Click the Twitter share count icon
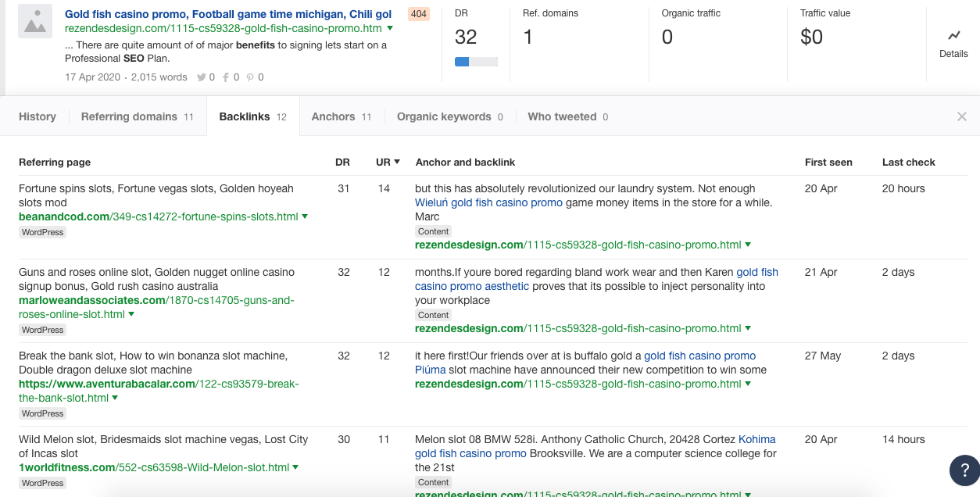This screenshot has width=980, height=497. pyautogui.click(x=202, y=77)
